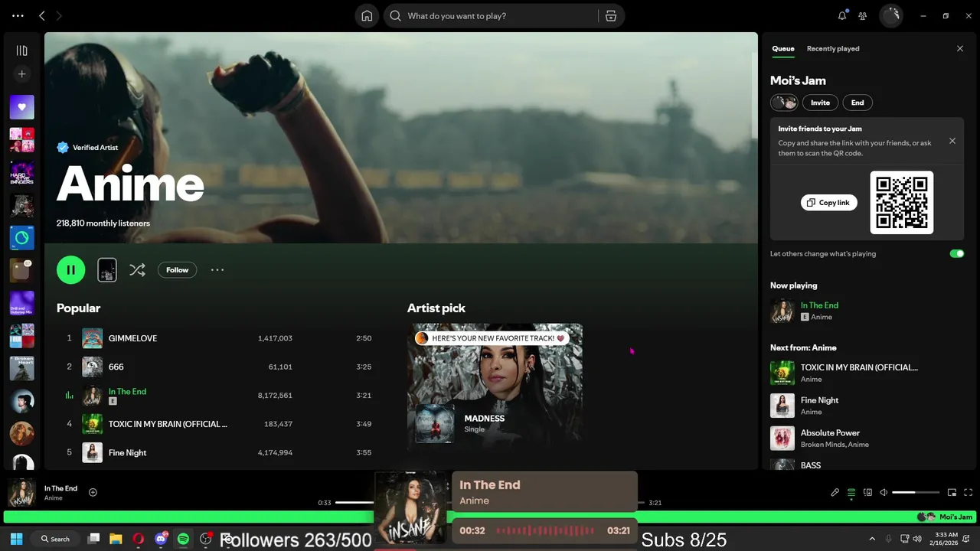Open lyrics microphone icon
980x551 pixels.
point(835,493)
